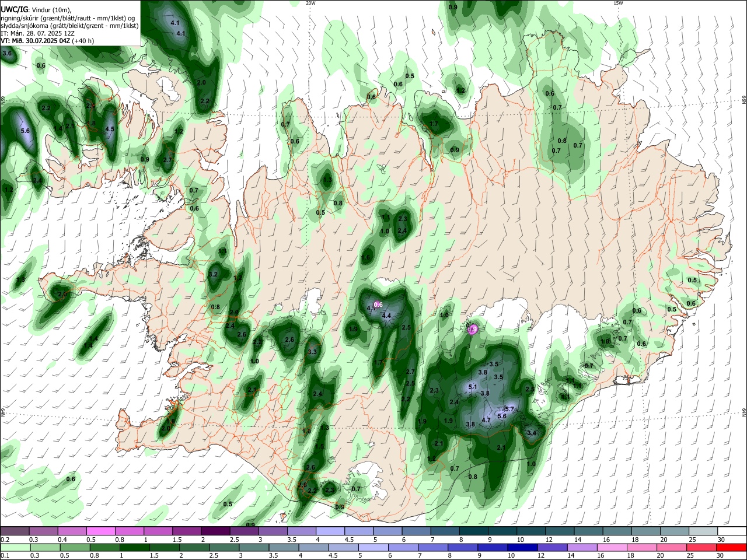Viewport: 747px width, 560px height.
Task: Click the 0.4 label in the top legend row
Action: pyautogui.click(x=62, y=540)
